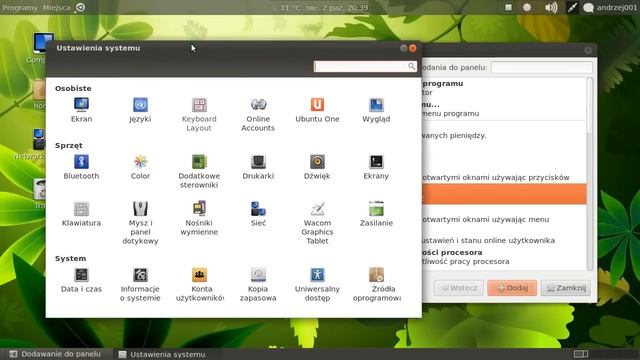The image size is (640, 360).
Task: Open Keyboard Layout settings
Action: [199, 114]
